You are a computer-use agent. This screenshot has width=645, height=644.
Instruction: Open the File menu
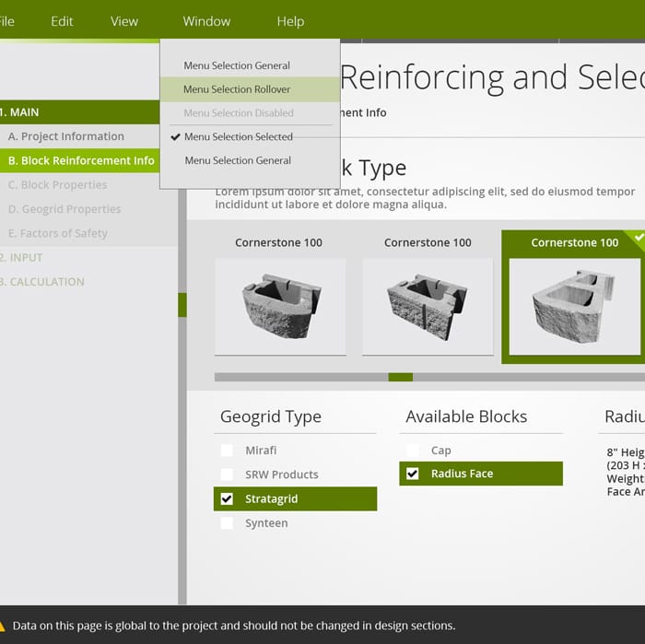pyautogui.click(x=6, y=21)
